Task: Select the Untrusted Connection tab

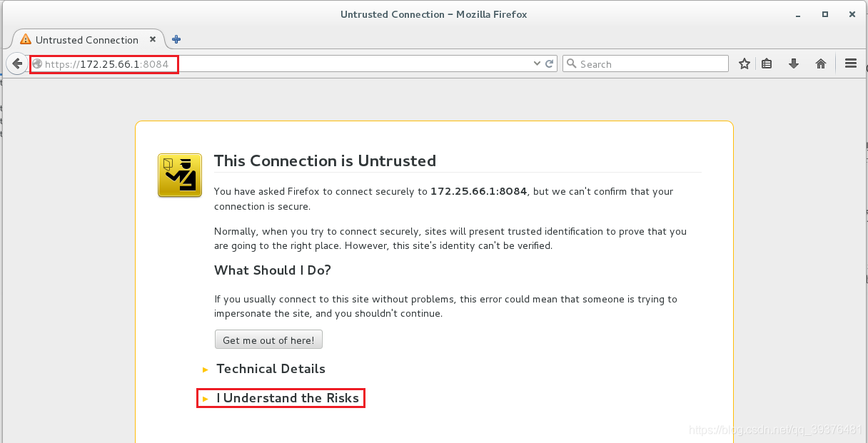Action: tap(89, 39)
